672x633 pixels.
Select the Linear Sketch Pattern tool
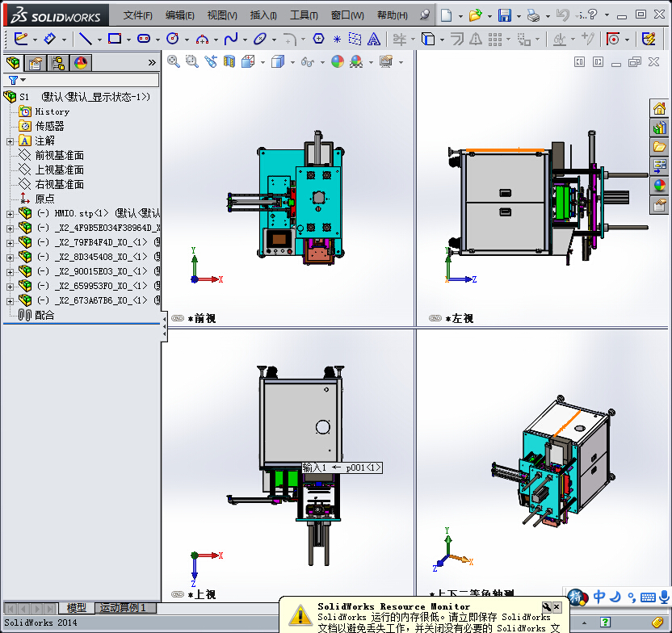pyautogui.click(x=494, y=39)
